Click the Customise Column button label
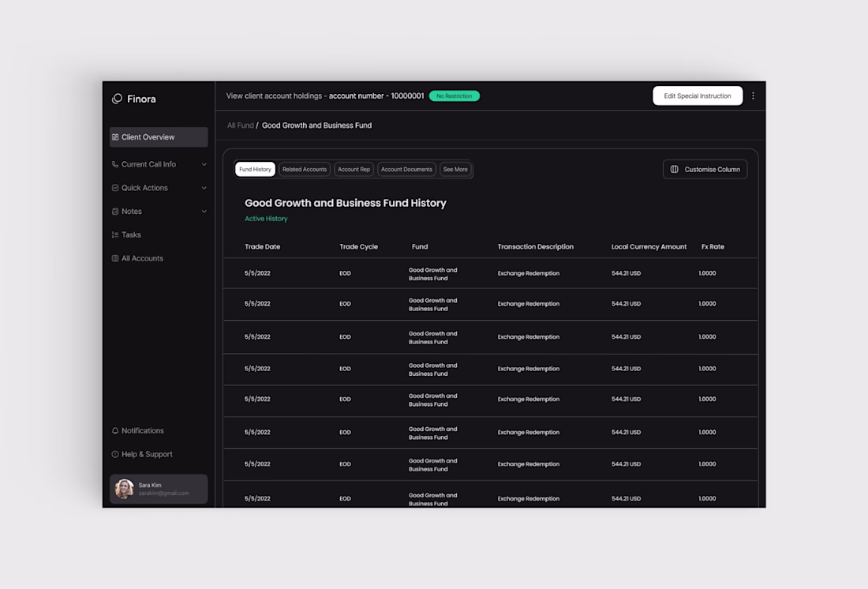The height and width of the screenshot is (589, 868). point(712,170)
